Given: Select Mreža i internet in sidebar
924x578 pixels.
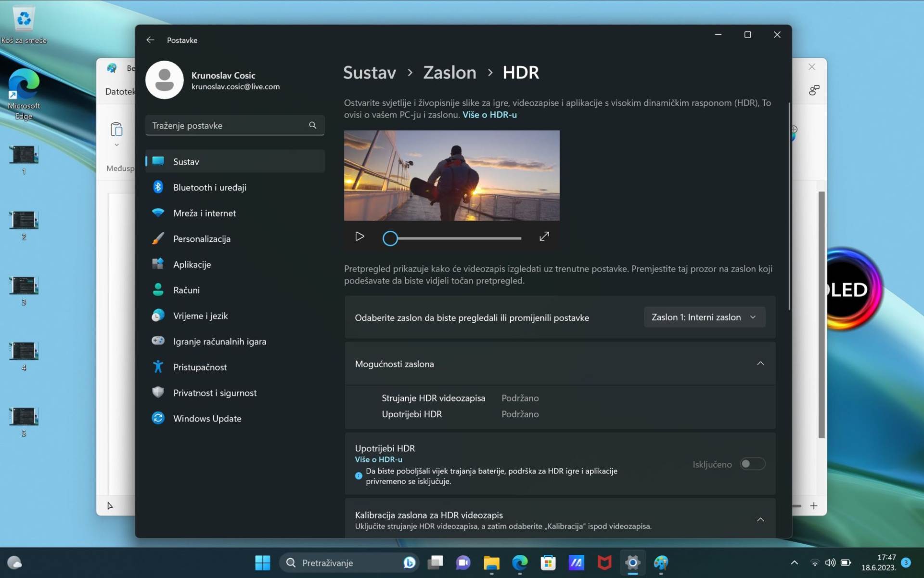Looking at the screenshot, I should pyautogui.click(x=205, y=213).
